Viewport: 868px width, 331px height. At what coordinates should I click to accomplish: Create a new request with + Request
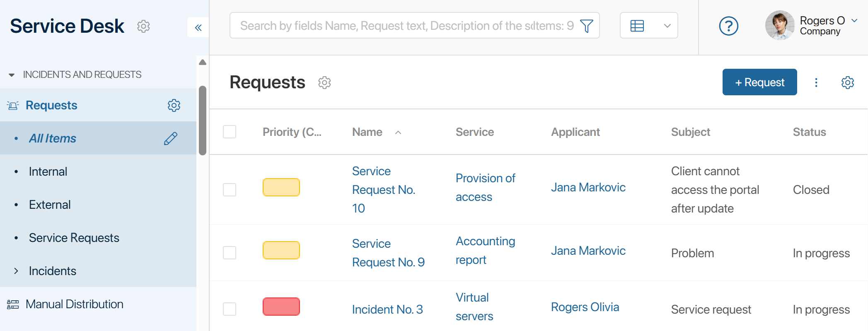click(759, 82)
